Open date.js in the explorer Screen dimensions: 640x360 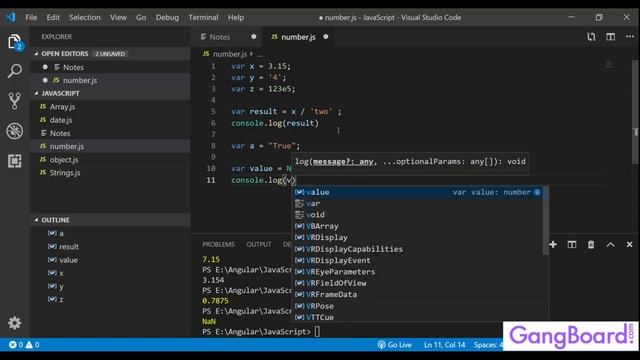(x=110, y=120)
